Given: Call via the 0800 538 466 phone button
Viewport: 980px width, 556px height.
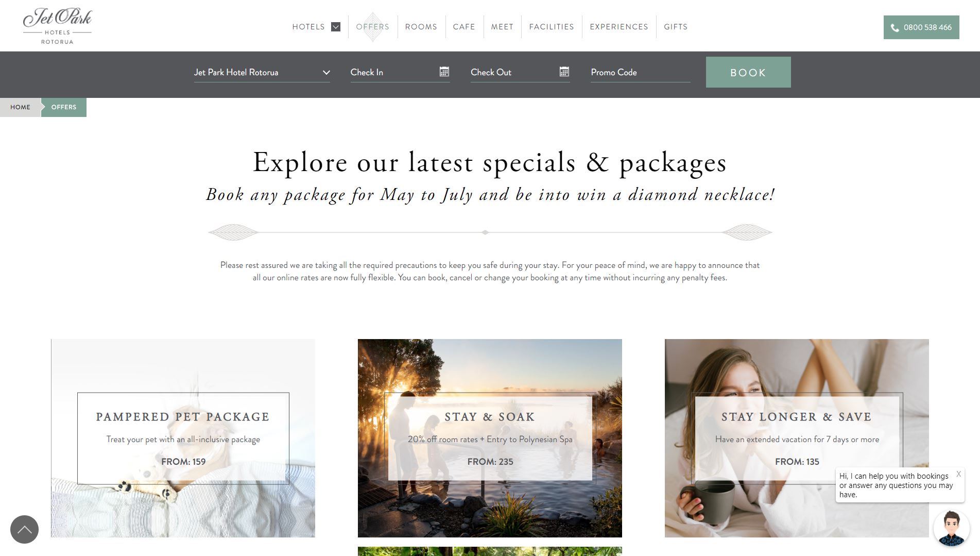Looking at the screenshot, I should coord(921,27).
